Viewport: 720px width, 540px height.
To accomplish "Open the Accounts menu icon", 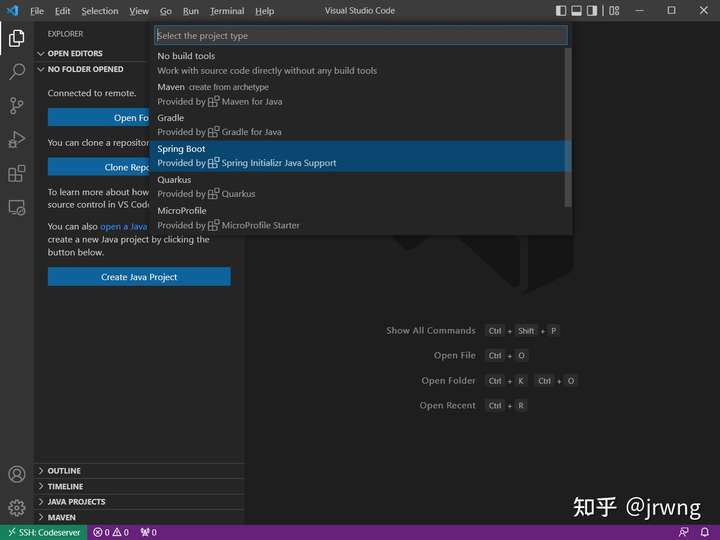I will pyautogui.click(x=17, y=474).
